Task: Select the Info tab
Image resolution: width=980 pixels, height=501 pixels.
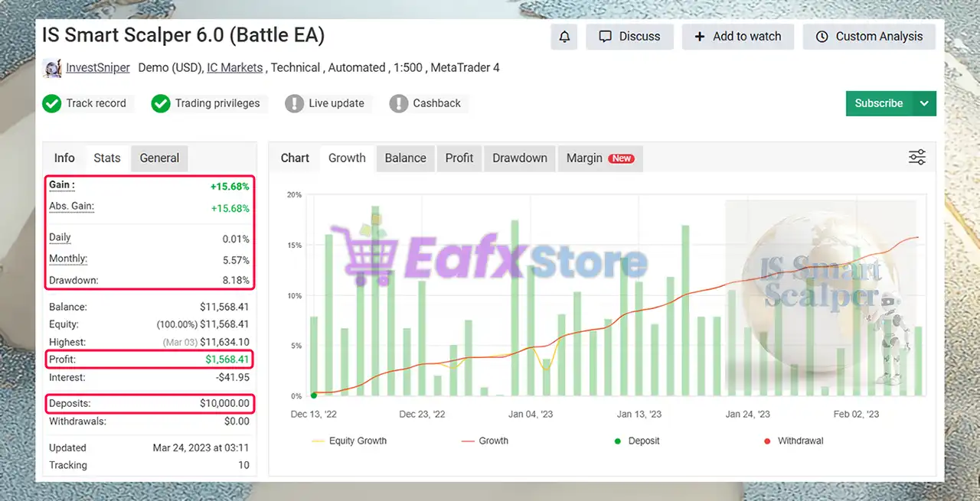Action: 64,158
